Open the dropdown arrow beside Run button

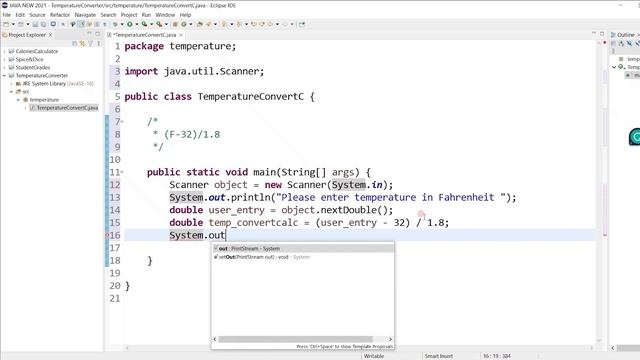(x=137, y=24)
